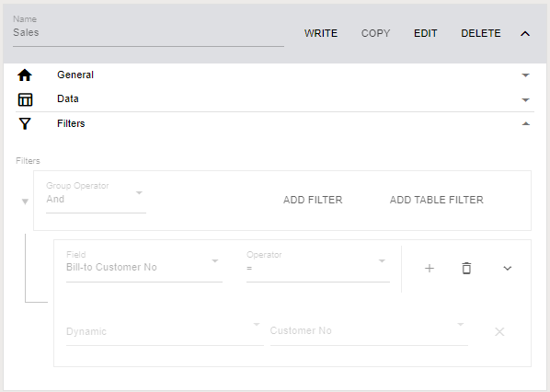Click the Name field containing Sales
Screen dimensions: 550x392
click(x=148, y=31)
